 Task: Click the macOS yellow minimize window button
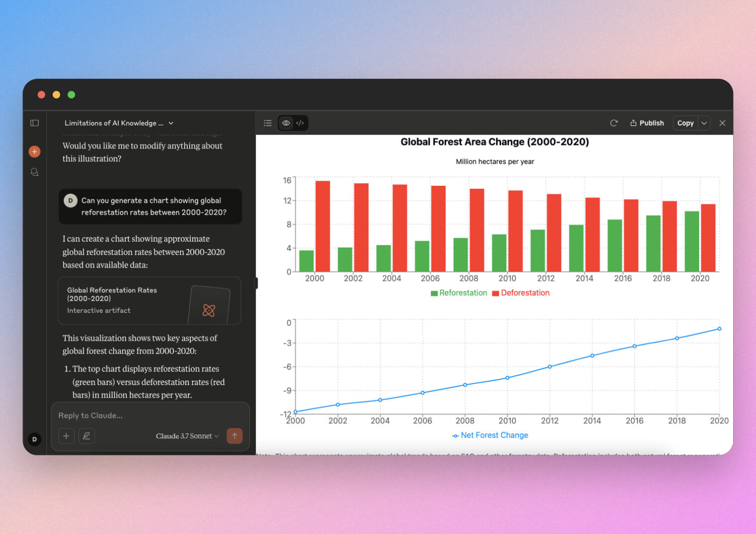pyautogui.click(x=56, y=95)
